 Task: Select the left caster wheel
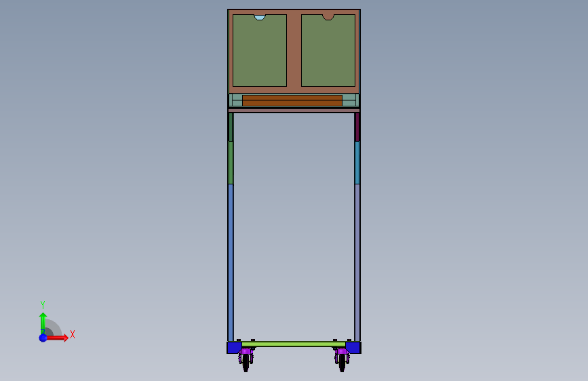pyautogui.click(x=246, y=362)
